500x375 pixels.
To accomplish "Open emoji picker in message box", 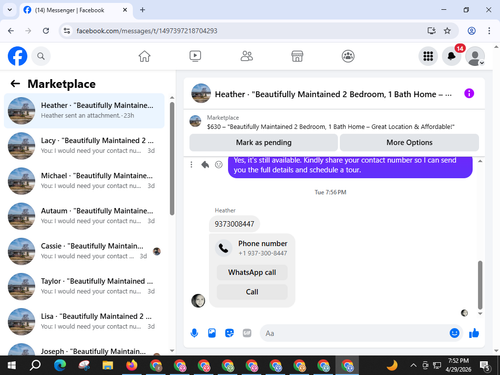I will pos(454,333).
